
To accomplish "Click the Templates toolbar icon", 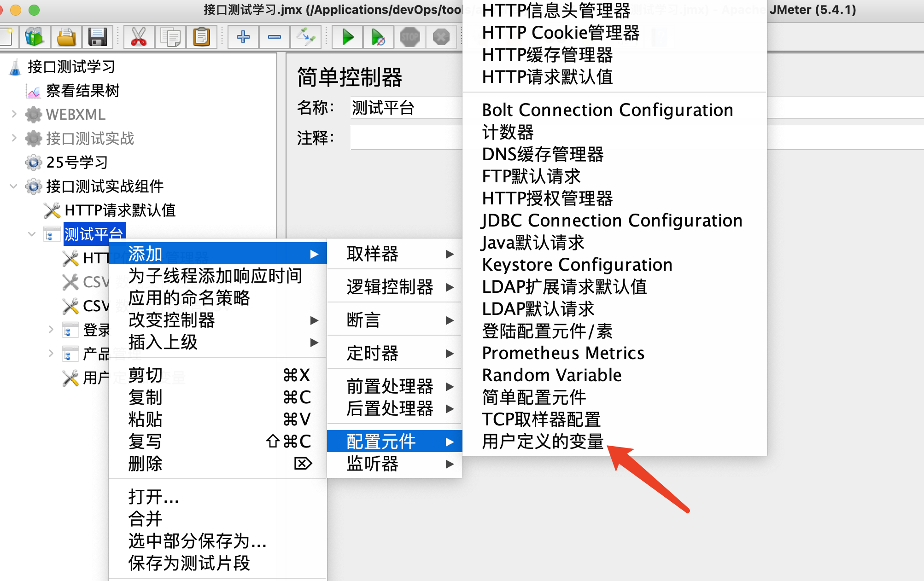I will [35, 37].
